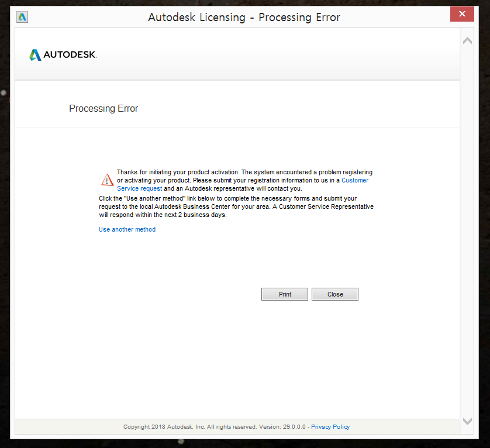Click the window title 'Autodesk Licensing - Processing Error'

(x=244, y=17)
